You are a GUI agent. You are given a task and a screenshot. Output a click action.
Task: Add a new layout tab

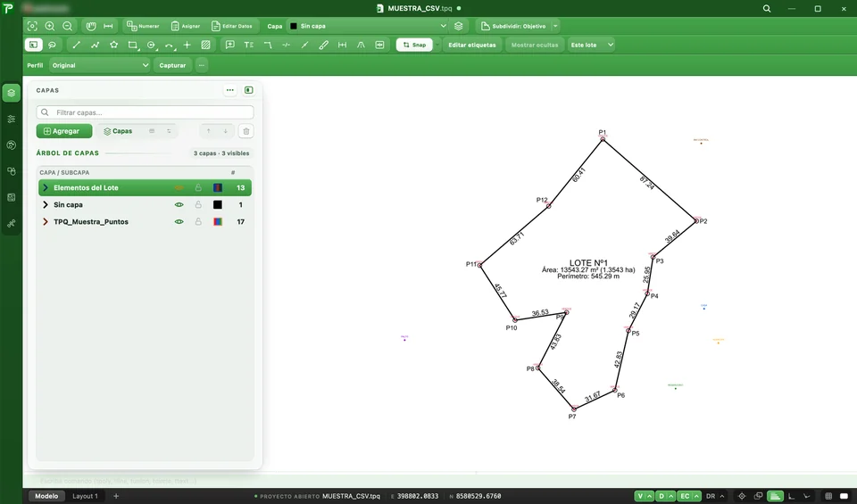coord(116,496)
